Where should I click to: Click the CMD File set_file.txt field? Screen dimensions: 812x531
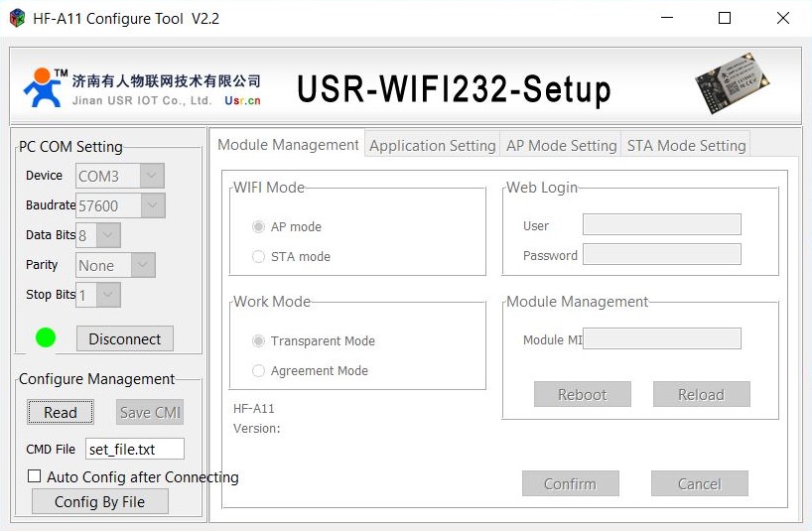135,449
